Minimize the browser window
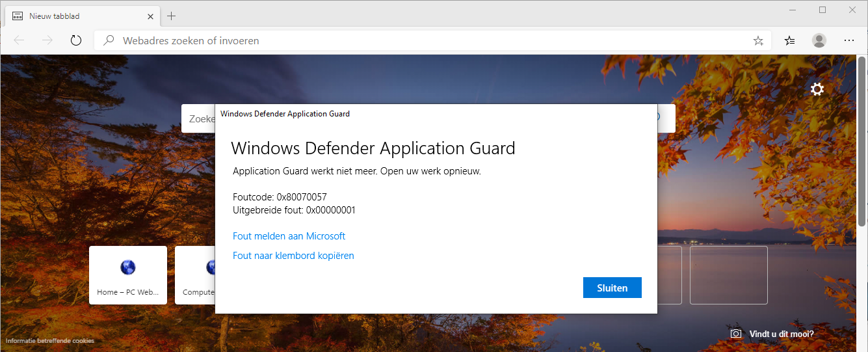Viewport: 868px width, 352px height. 792,10
